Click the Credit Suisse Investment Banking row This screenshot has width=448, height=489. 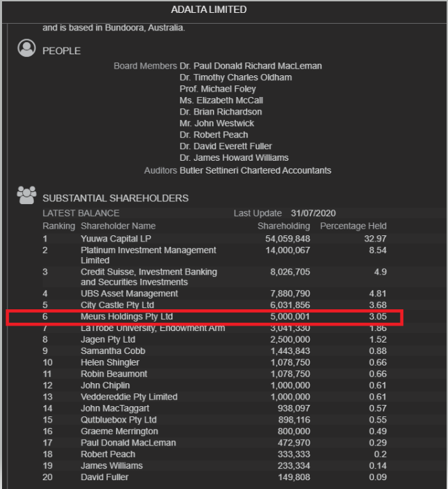[x=215, y=277]
